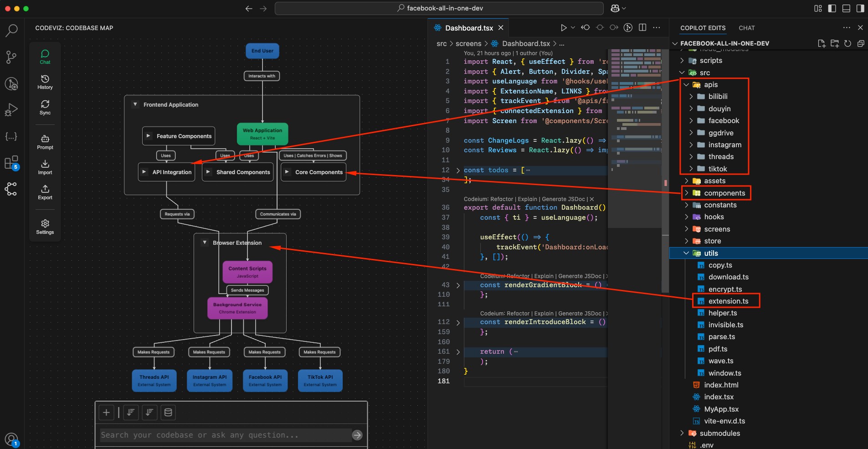Close the Dashboard.tsx tab

501,28
